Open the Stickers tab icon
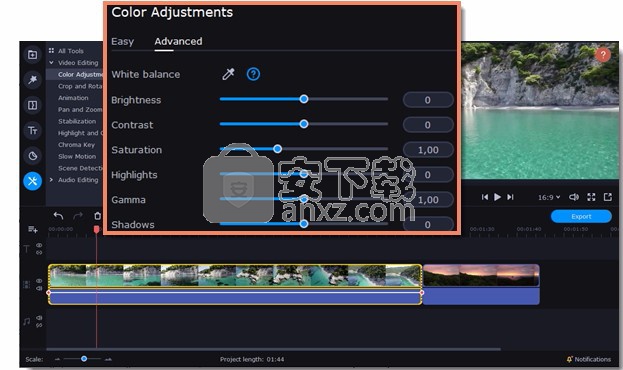 (x=33, y=155)
